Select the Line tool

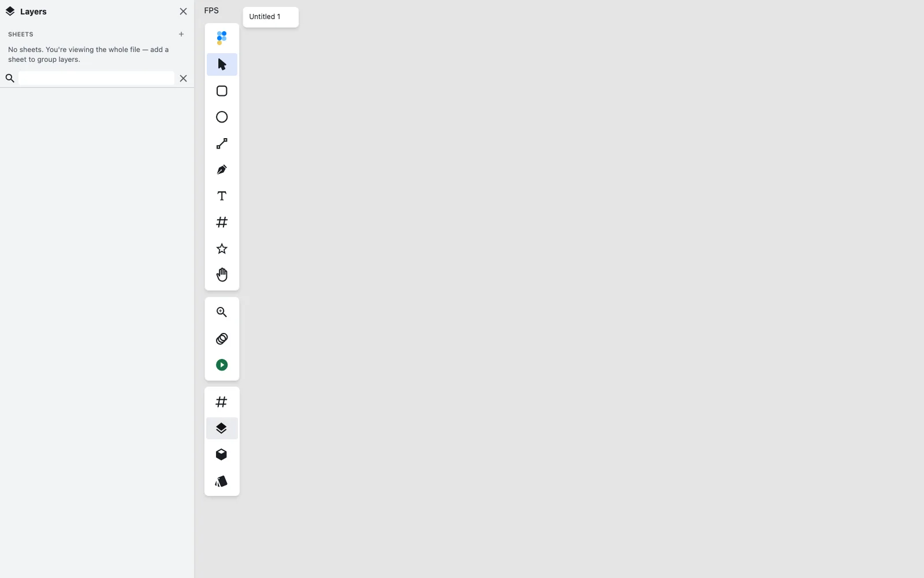click(222, 143)
